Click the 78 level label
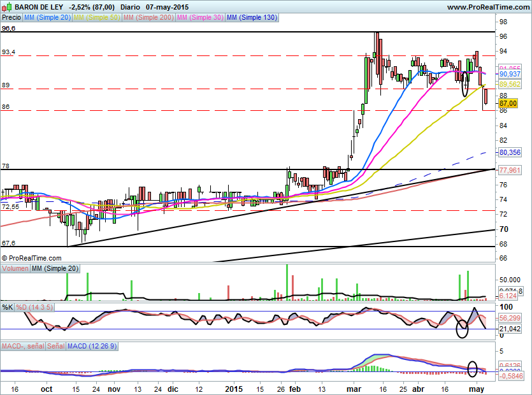Image resolution: width=532 pixels, height=395 pixels. [6, 166]
